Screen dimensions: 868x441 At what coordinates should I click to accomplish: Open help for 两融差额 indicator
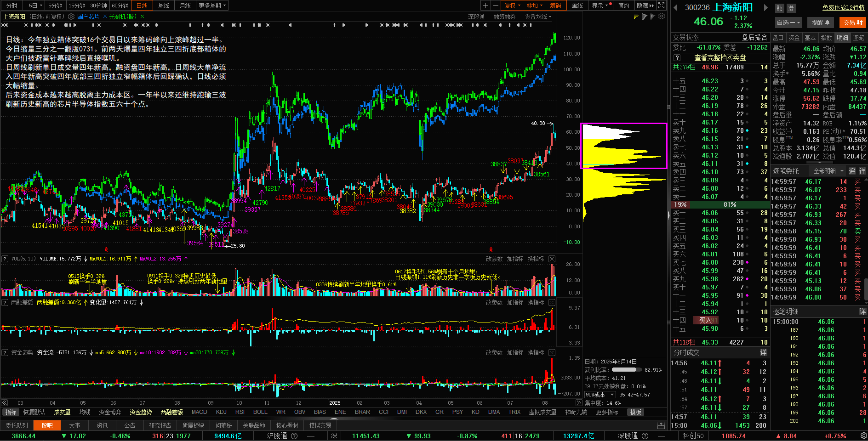coord(5,302)
